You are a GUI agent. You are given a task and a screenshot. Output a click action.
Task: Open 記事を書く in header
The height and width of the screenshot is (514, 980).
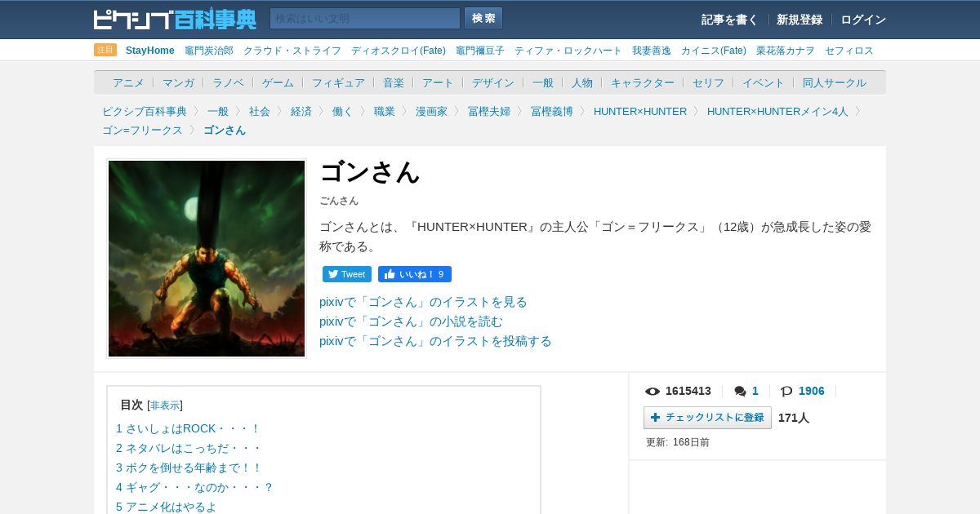tap(729, 20)
